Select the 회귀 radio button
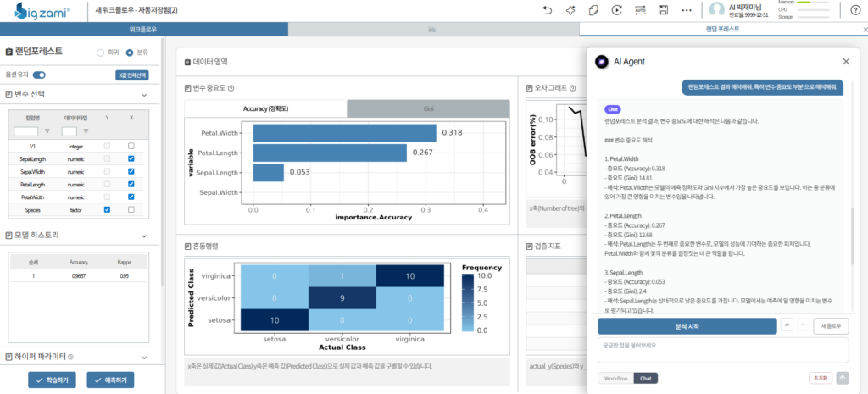868x394 pixels. click(x=100, y=53)
